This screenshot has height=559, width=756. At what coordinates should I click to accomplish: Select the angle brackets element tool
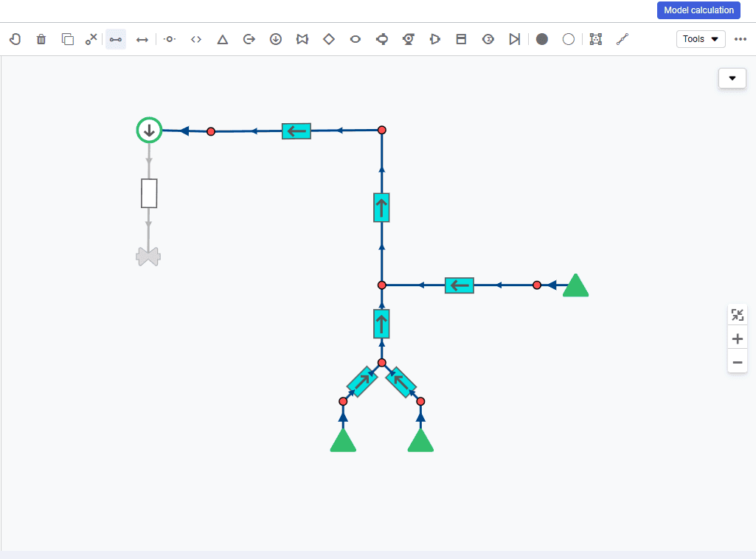point(195,39)
